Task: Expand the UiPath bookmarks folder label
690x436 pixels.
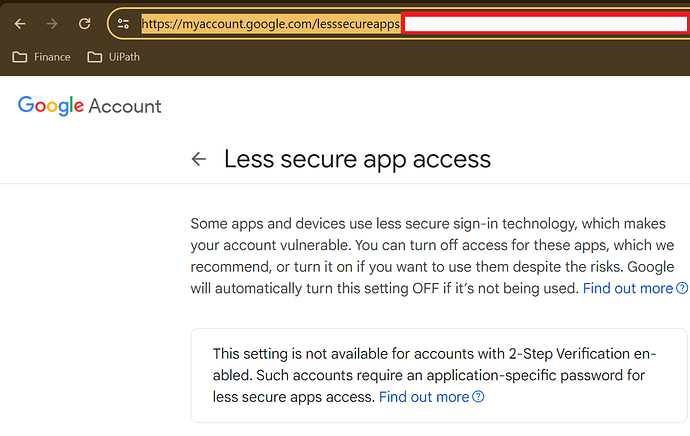Action: pyautogui.click(x=124, y=57)
